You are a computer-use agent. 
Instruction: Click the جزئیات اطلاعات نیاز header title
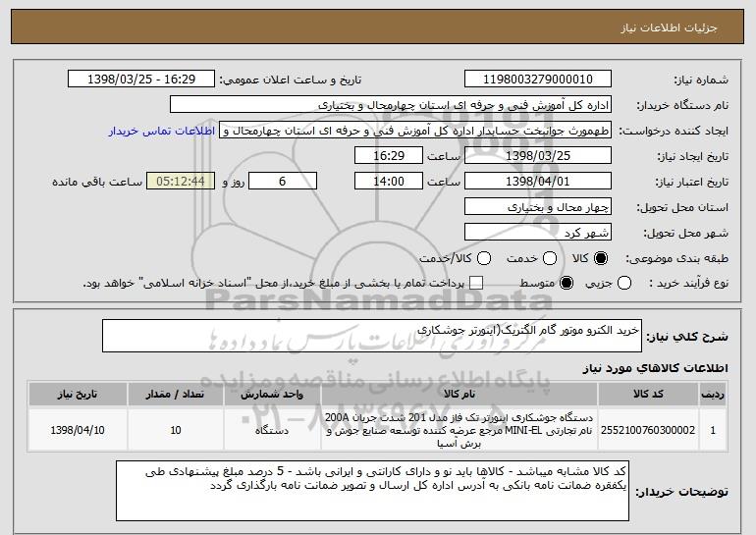point(669,27)
